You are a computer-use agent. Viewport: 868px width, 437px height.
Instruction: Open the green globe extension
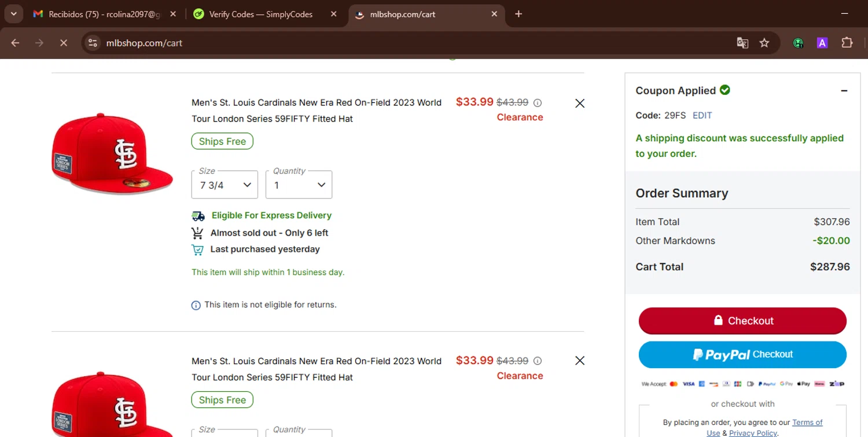(x=798, y=43)
